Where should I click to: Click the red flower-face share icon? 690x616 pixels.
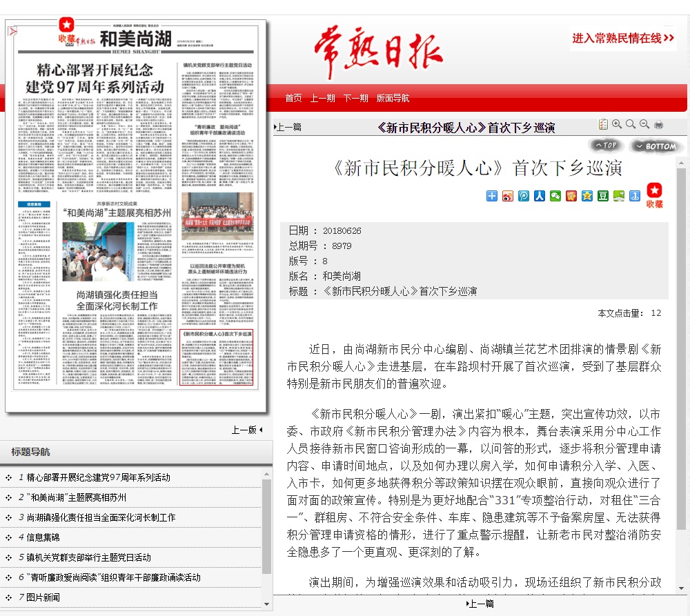coord(571,196)
